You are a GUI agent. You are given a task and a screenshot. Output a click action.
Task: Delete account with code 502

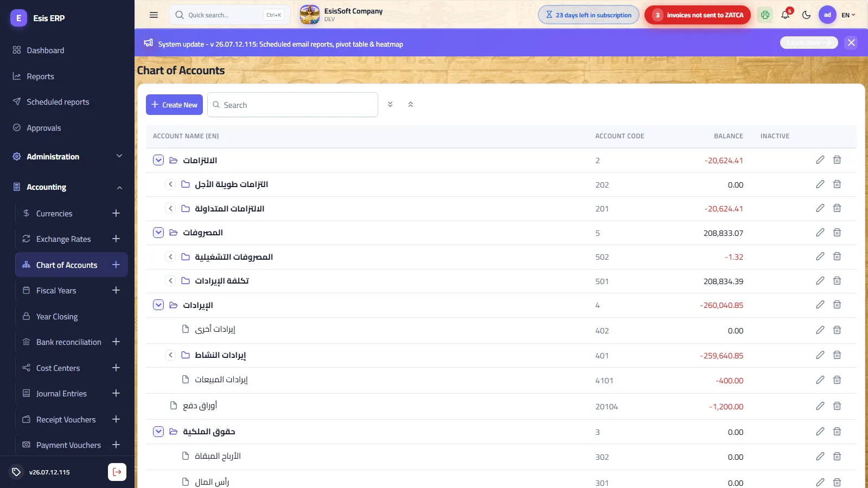(837, 256)
